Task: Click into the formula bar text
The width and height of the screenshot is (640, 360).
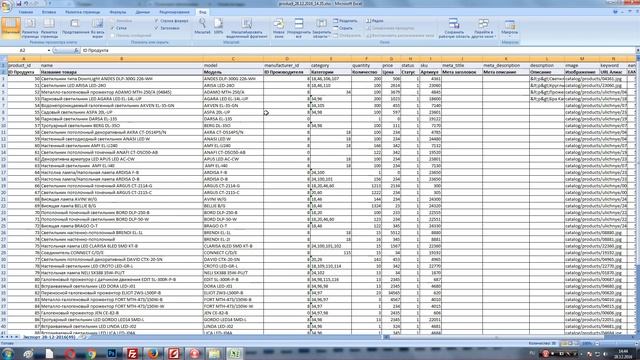Action: tap(357, 50)
